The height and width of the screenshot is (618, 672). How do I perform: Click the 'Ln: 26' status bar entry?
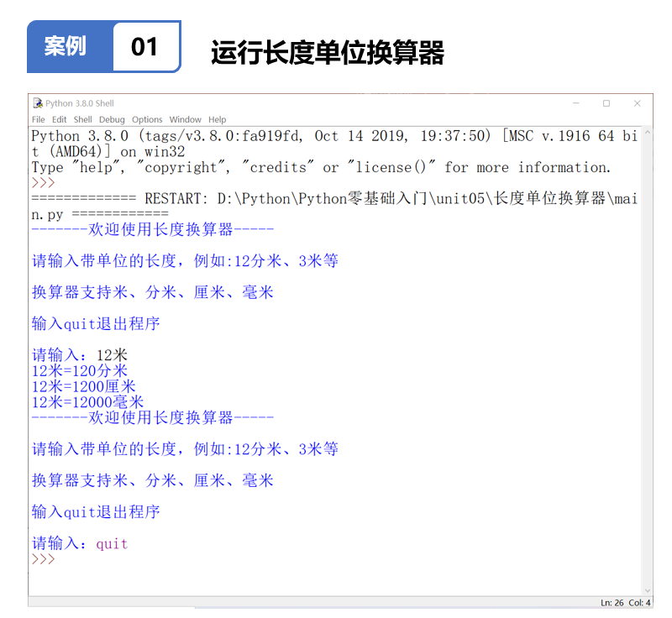click(612, 603)
